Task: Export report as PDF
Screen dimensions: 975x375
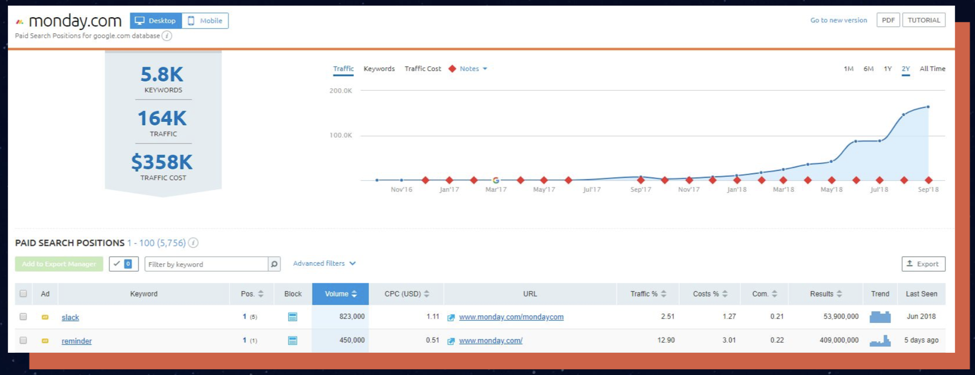Action: point(887,21)
